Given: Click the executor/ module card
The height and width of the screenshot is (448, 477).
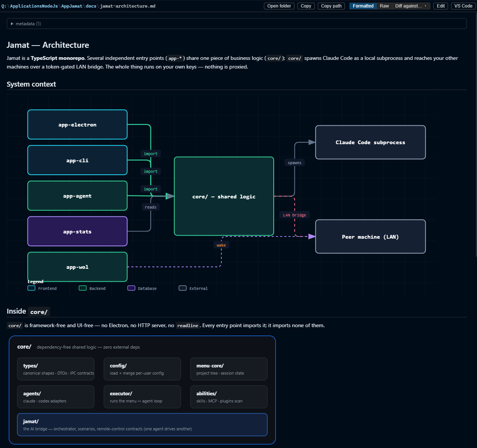Looking at the screenshot, I should (142, 397).
